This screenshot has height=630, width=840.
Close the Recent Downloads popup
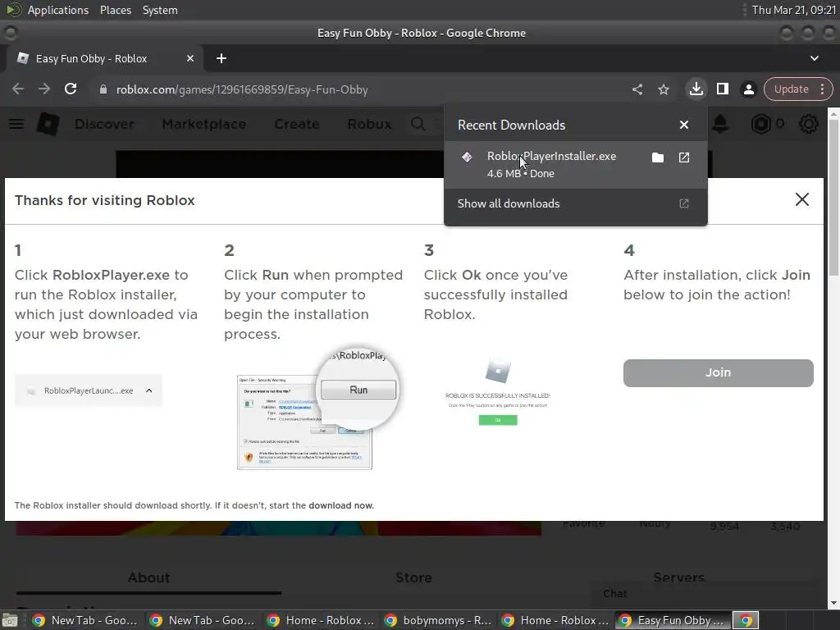tap(684, 125)
